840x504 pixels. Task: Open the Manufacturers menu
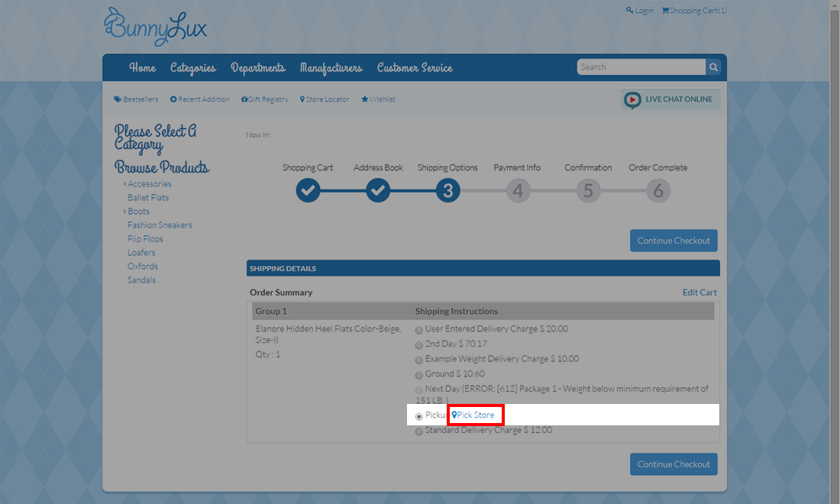coord(331,67)
